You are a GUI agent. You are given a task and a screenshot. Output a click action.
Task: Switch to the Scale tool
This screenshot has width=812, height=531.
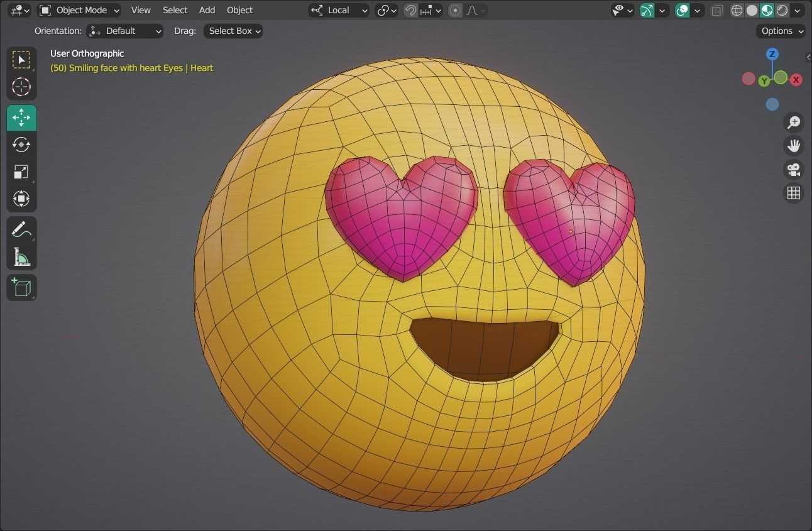click(x=21, y=172)
